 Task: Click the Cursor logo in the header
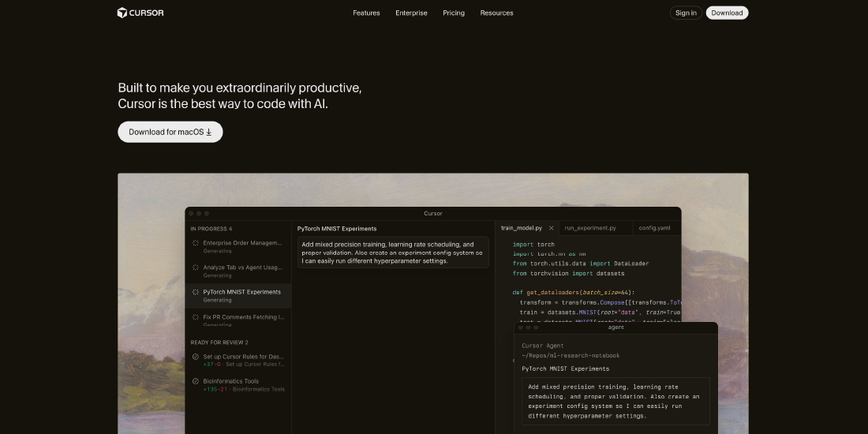click(140, 13)
